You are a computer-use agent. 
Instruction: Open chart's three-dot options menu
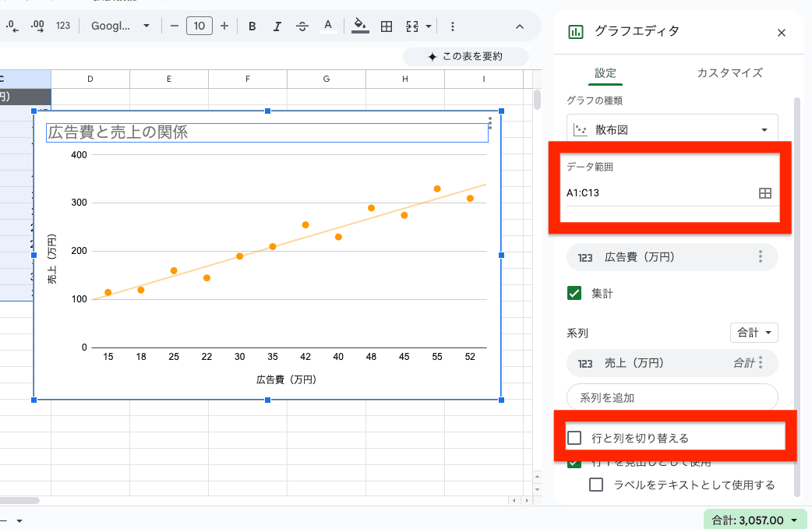click(x=489, y=123)
